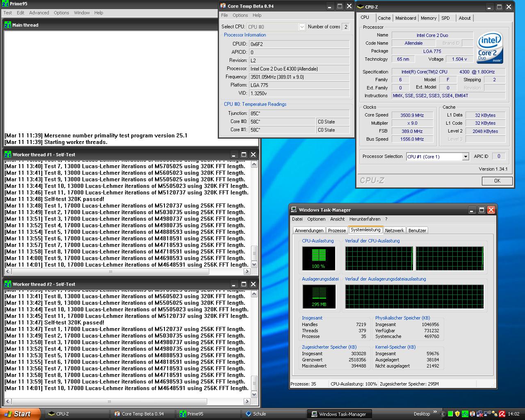This screenshot has width=525, height=420.
Task: Click the OK button in CPU-Z
Action: click(x=497, y=180)
